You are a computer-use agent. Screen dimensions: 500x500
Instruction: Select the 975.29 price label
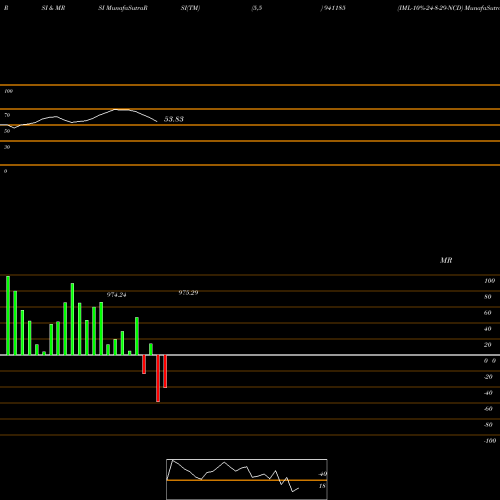[188, 293]
